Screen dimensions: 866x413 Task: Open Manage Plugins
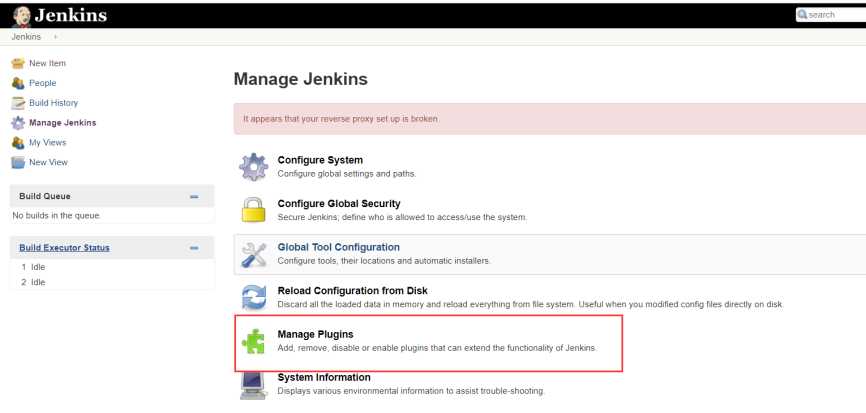tap(315, 335)
